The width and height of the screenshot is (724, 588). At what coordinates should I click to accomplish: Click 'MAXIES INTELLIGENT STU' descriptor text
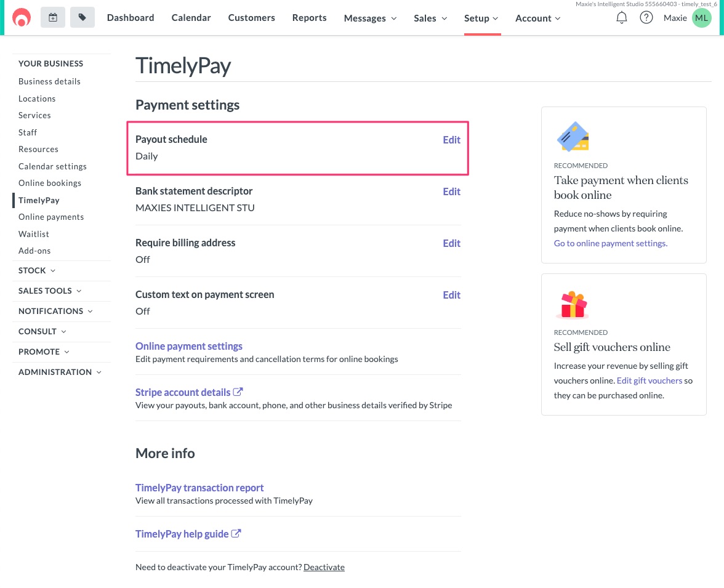[195, 208]
